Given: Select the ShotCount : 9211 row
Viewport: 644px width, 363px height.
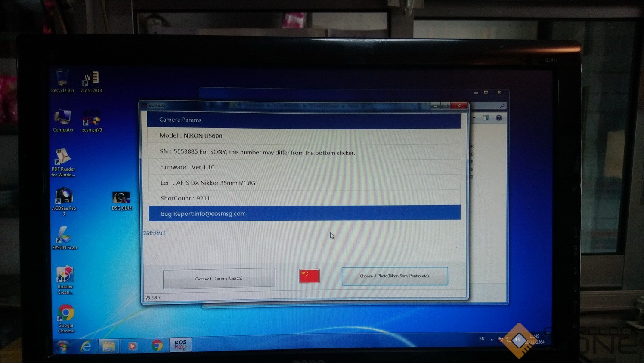Looking at the screenshot, I should click(304, 198).
